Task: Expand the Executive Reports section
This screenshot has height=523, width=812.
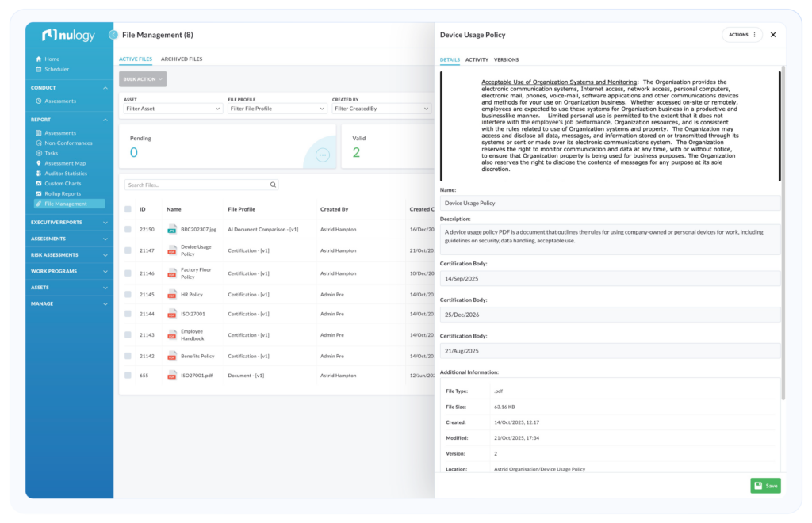Action: [x=70, y=223]
